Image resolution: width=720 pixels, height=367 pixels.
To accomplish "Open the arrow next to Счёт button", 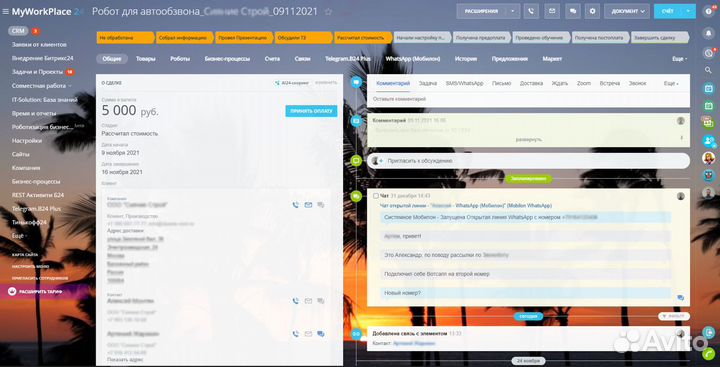I will (688, 11).
